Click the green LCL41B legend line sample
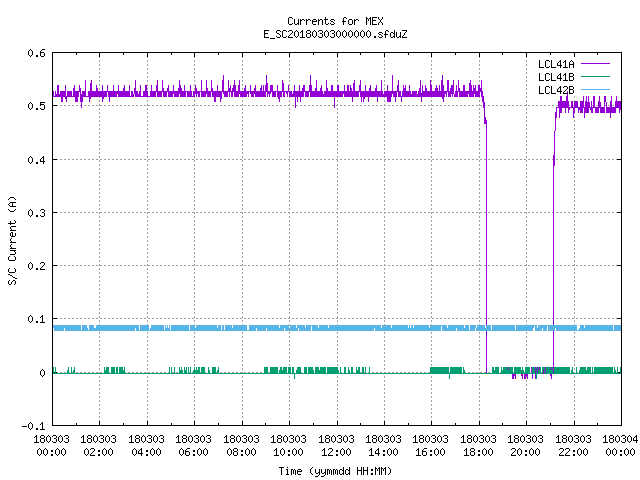The height and width of the screenshot is (480, 640). pos(595,76)
